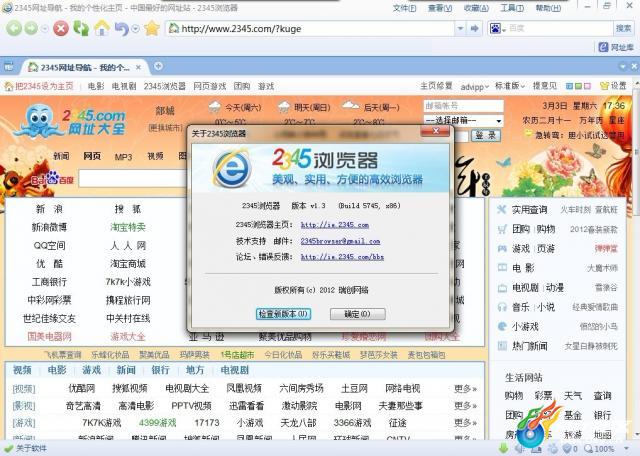Open the http://ie.2345.com homepage link
The height and width of the screenshot is (456, 640).
coord(335,225)
